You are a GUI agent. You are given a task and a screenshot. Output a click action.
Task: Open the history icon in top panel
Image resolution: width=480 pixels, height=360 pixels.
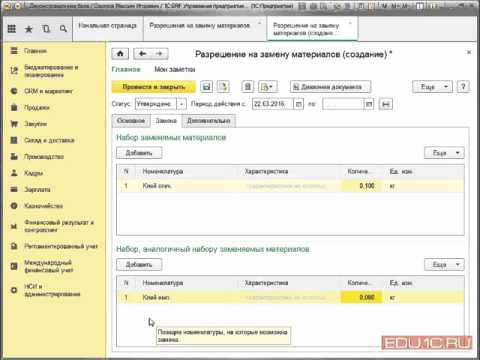tap(46, 29)
